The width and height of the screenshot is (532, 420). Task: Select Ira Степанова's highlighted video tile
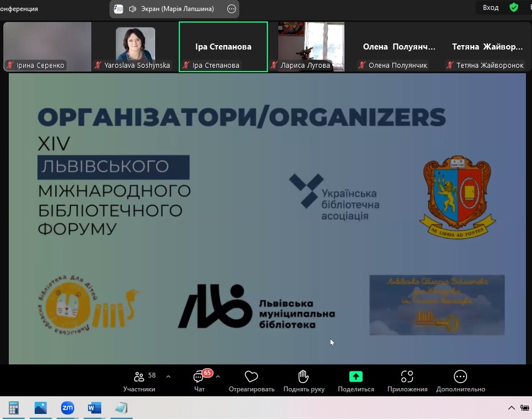coord(223,46)
